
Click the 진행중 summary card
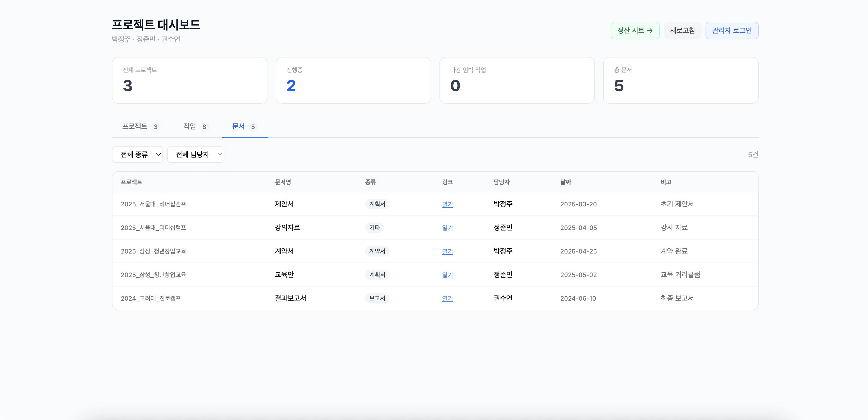353,80
